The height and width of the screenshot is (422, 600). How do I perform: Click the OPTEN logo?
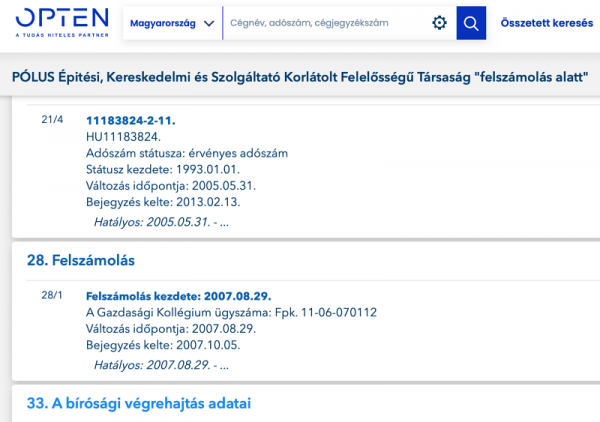coord(62,23)
